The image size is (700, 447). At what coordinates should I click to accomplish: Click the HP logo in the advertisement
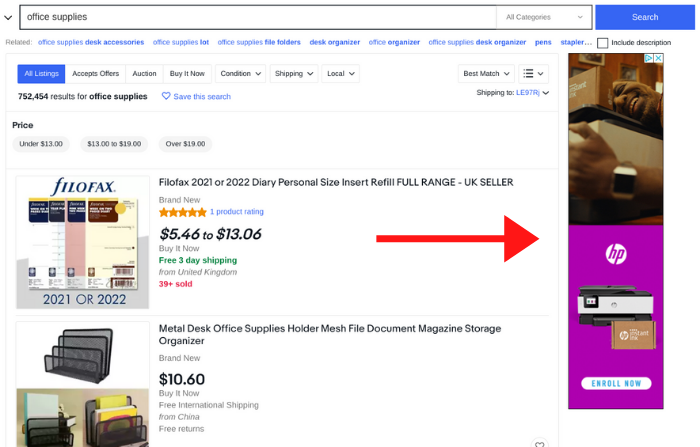tap(616, 254)
